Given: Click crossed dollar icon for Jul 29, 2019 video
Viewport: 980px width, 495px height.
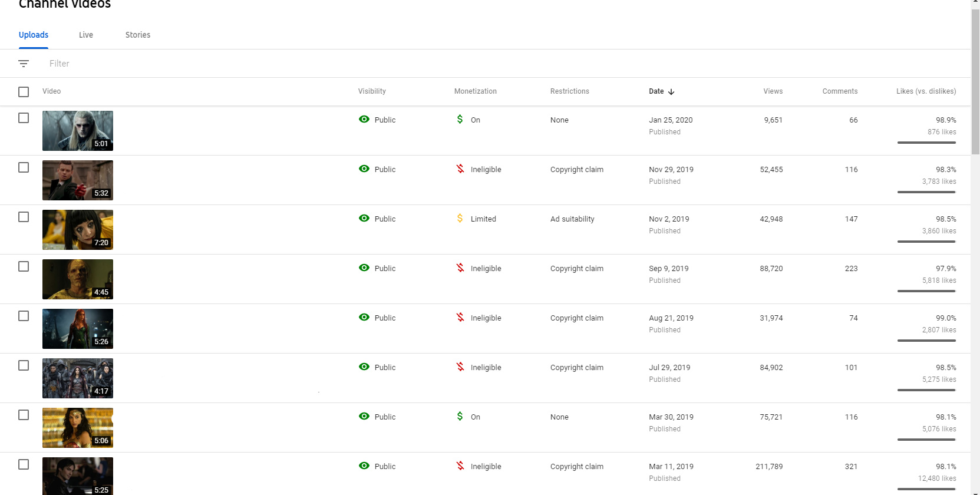Looking at the screenshot, I should point(460,367).
